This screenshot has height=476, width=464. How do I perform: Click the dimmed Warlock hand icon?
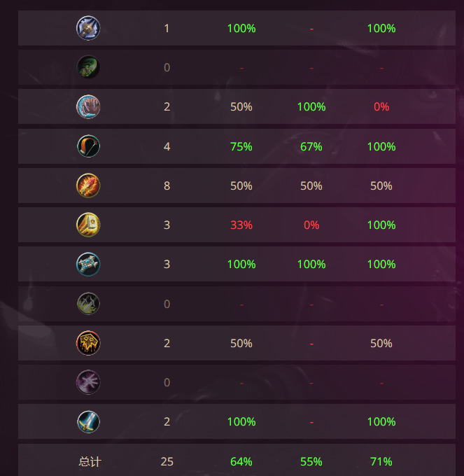tap(88, 382)
